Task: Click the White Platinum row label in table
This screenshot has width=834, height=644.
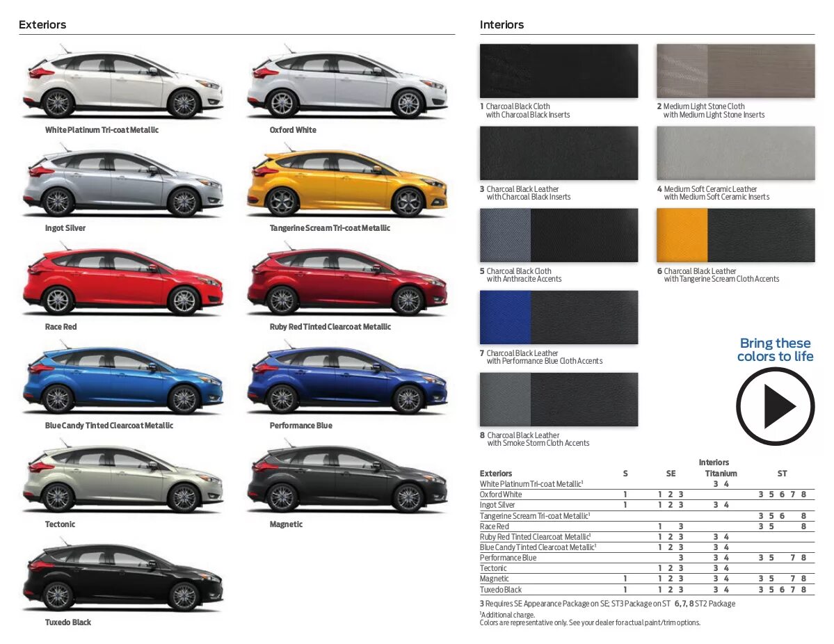Action: 531,484
